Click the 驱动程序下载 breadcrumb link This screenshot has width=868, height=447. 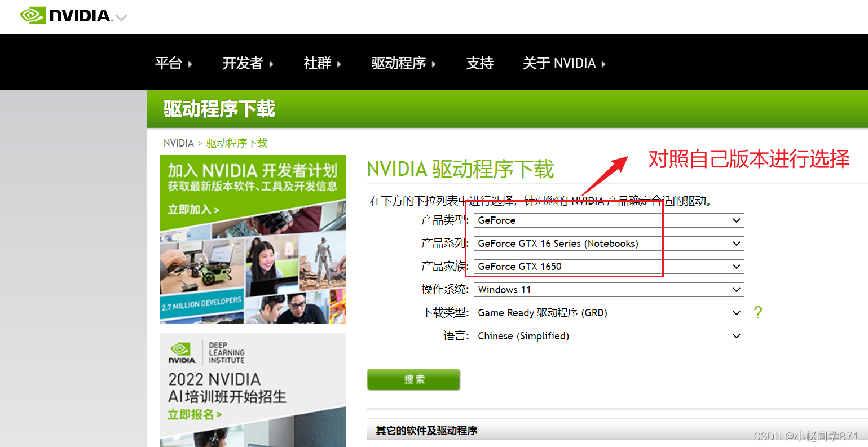pos(237,143)
